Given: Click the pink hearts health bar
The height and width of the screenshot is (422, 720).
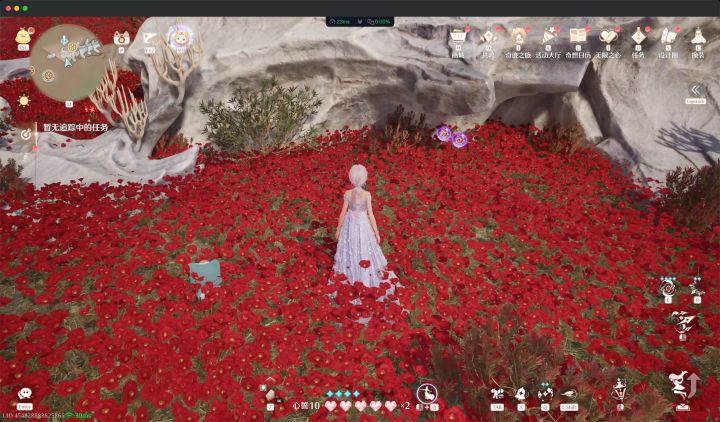Looking at the screenshot, I should pyautogui.click(x=360, y=406).
